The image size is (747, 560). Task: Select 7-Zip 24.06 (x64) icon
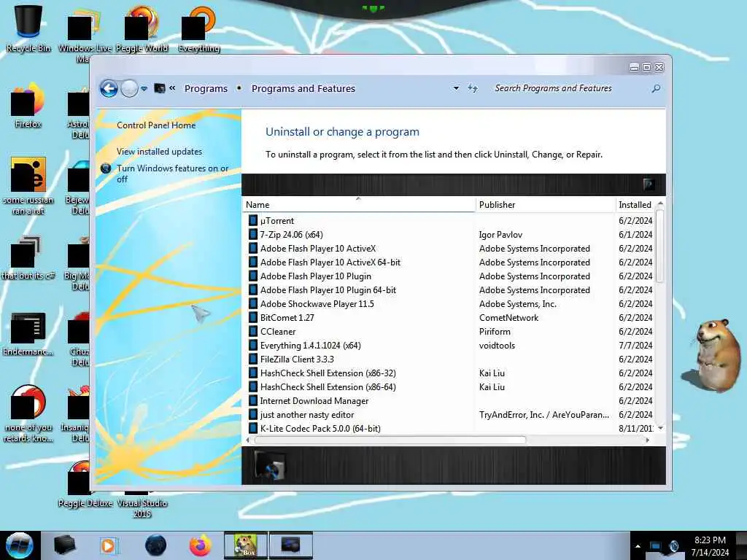(253, 234)
